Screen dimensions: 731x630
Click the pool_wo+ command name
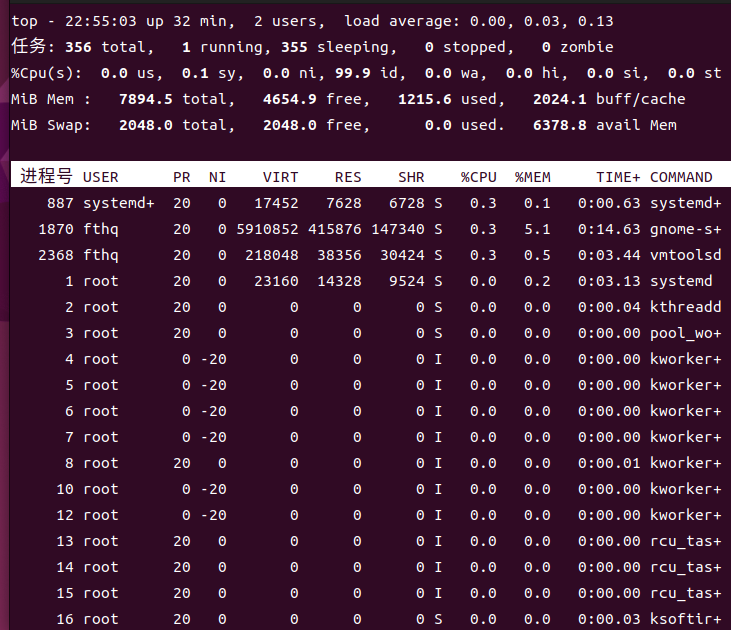[x=686, y=333]
